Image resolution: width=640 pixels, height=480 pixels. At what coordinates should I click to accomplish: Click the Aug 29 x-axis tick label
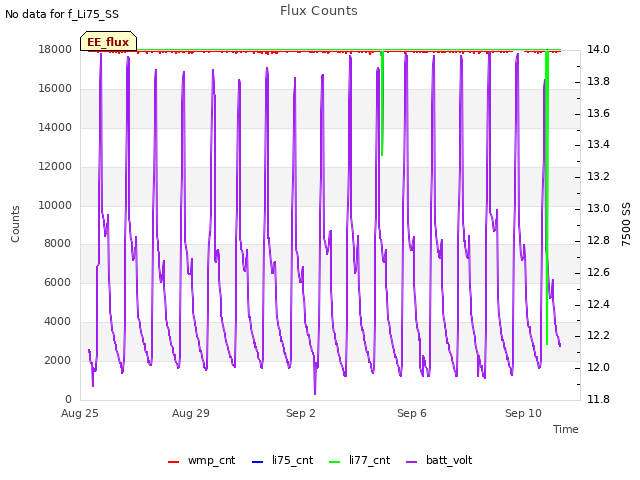click(x=191, y=413)
